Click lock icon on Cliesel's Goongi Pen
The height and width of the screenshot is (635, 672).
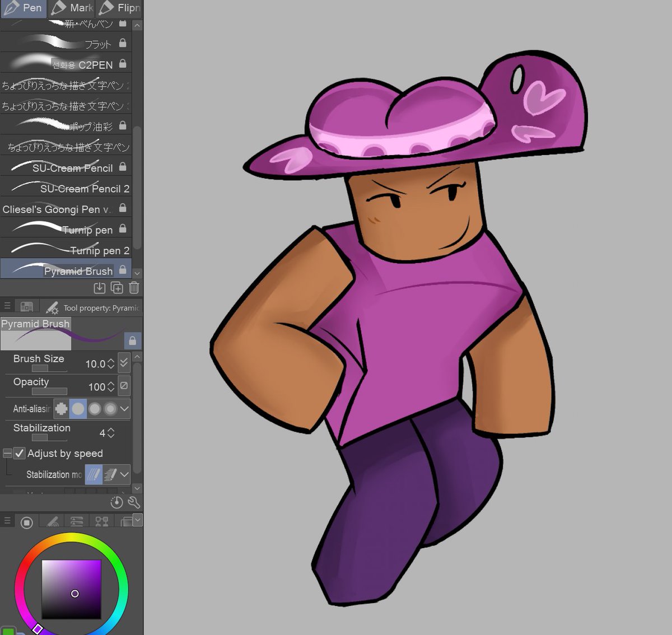click(x=123, y=208)
